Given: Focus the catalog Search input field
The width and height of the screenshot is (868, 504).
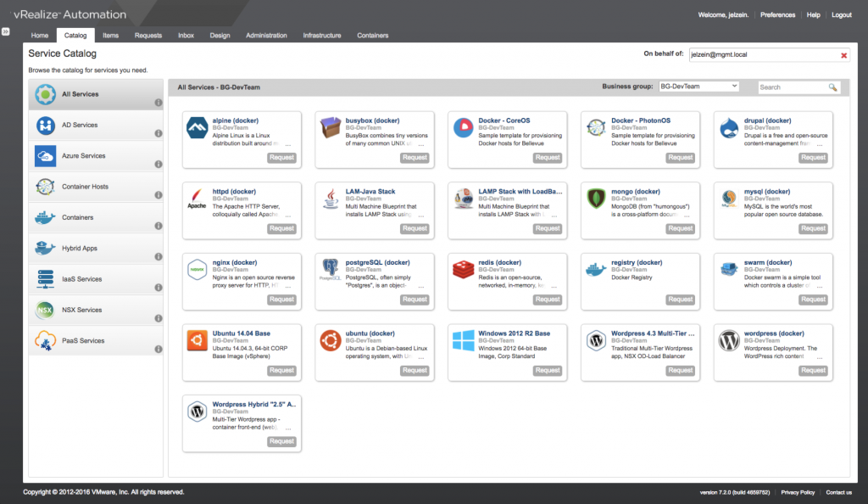Looking at the screenshot, I should coord(790,87).
